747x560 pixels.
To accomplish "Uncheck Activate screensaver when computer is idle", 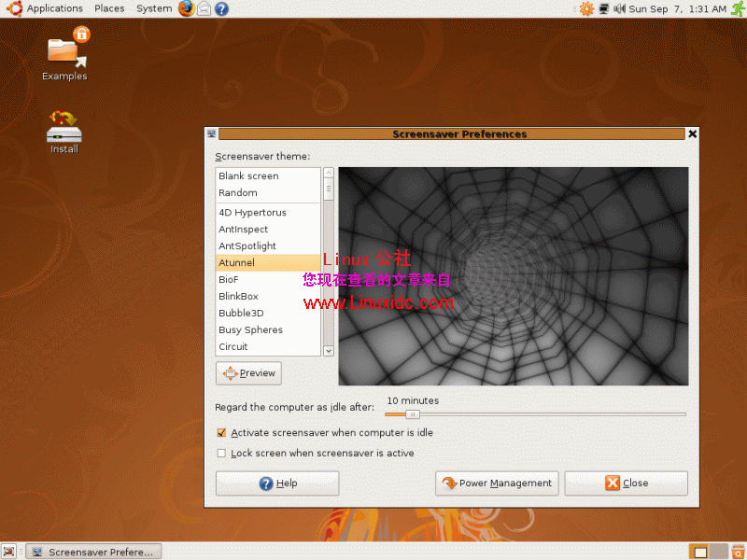I will [221, 433].
